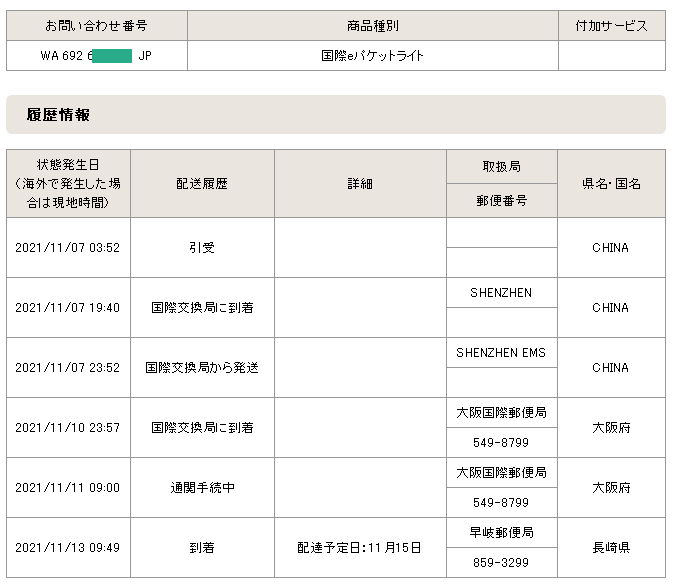Image resolution: width=674 pixels, height=587 pixels.
Task: Click the 到着 status cell
Action: pos(202,547)
